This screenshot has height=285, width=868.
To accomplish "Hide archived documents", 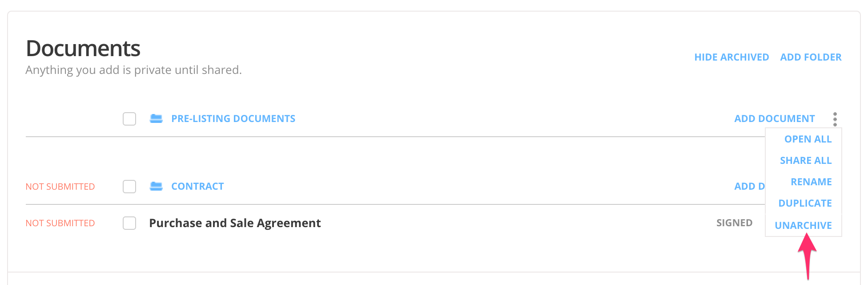I will [x=731, y=57].
